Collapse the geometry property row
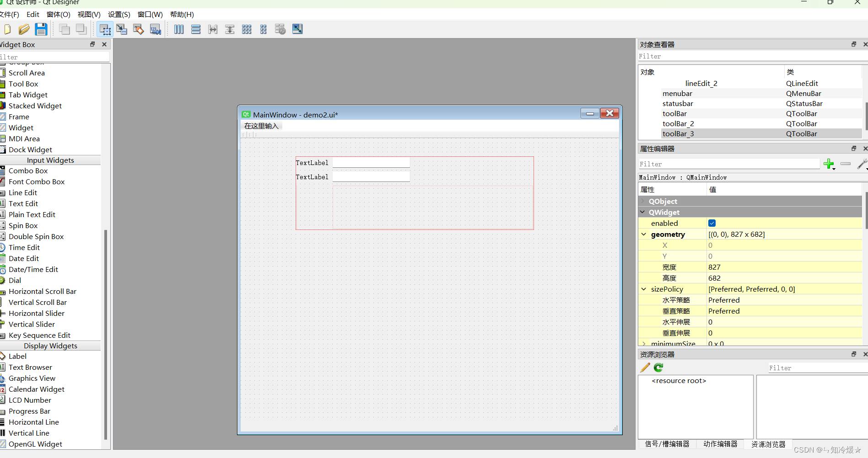The width and height of the screenshot is (868, 458). click(x=644, y=234)
